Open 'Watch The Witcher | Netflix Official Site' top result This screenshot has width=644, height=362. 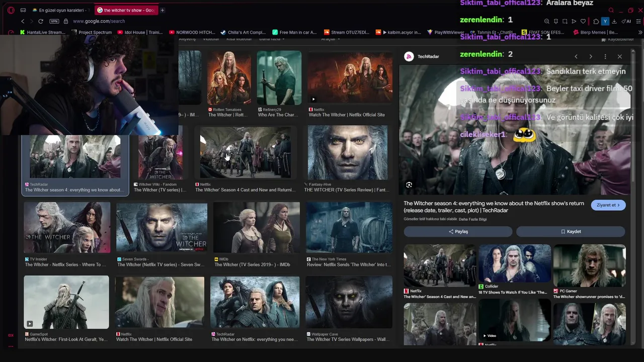tap(350, 78)
